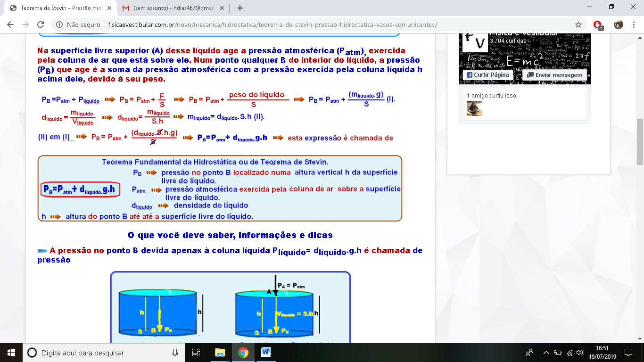Open Task View on the taskbar

pos(197,353)
